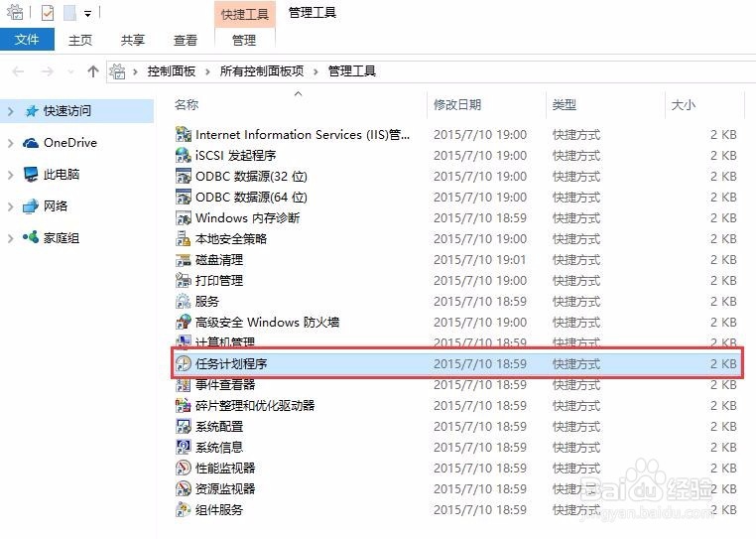756x539 pixels.
Task: Go forward with the forward arrow
Action: tap(48, 71)
